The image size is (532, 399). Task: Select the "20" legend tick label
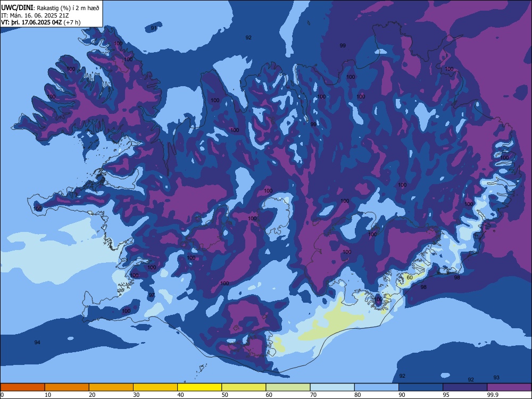click(92, 395)
